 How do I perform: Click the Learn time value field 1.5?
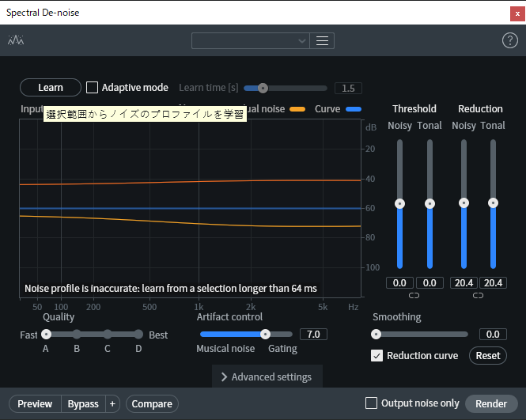pyautogui.click(x=348, y=89)
